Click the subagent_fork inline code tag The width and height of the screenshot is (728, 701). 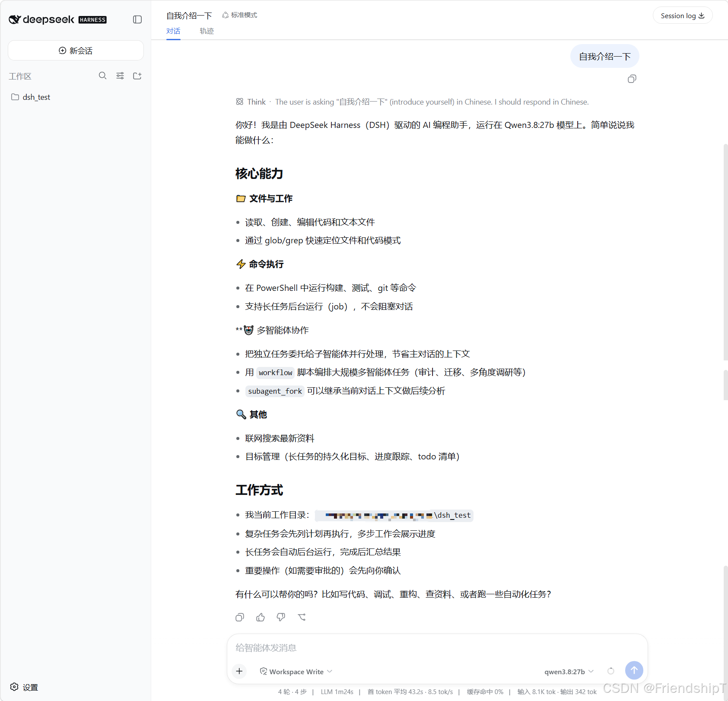(275, 391)
